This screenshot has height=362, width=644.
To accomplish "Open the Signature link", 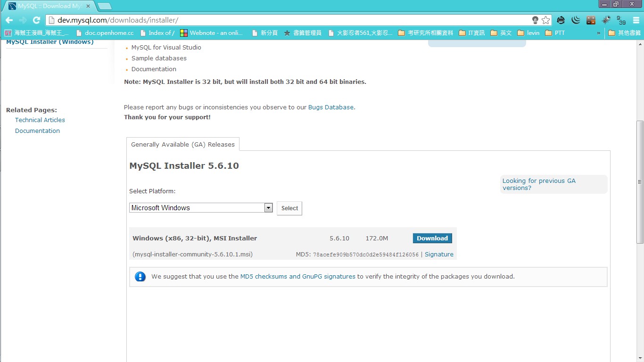I will point(439,255).
